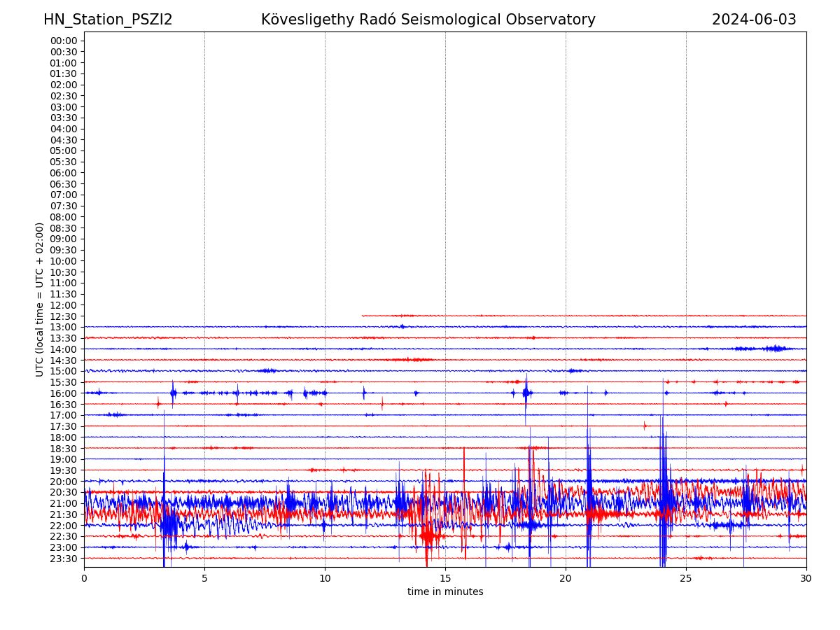Viewport: 840px width, 630px height.
Task: Select the 14:00 time row label
Action: [x=64, y=349]
